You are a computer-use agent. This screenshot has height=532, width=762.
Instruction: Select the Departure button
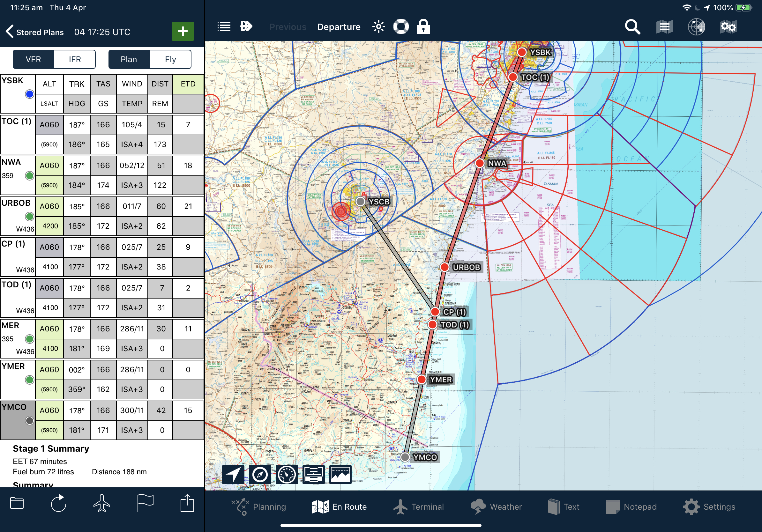tap(339, 27)
